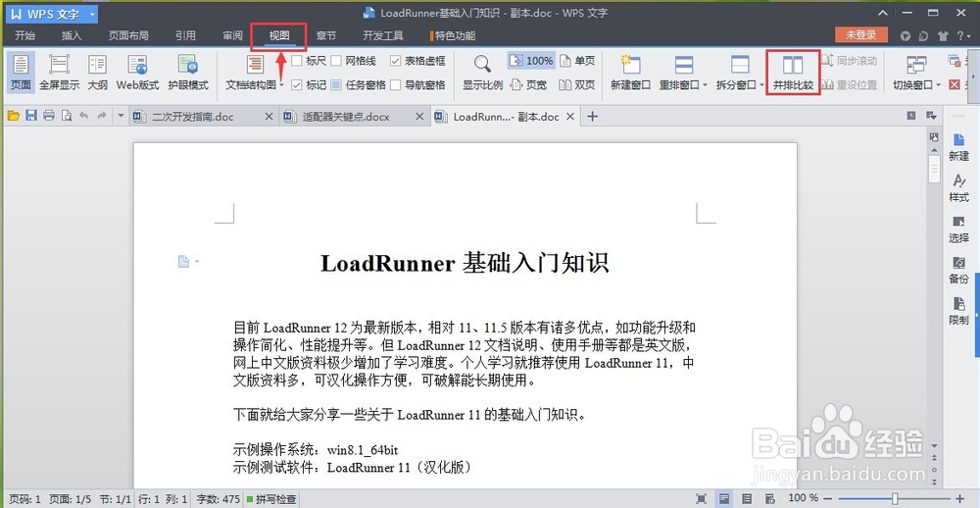Enable the 导航窗格 navigation pane checkbox
Viewport: 980px width, 508px height.
point(395,84)
